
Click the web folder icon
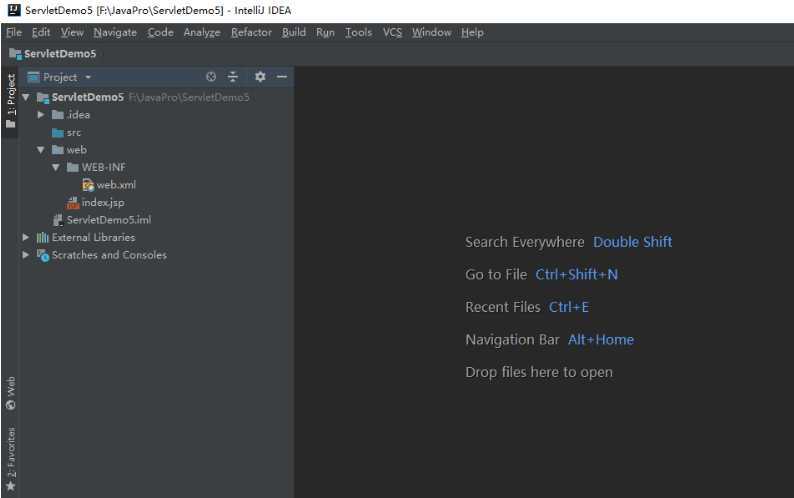click(x=58, y=150)
